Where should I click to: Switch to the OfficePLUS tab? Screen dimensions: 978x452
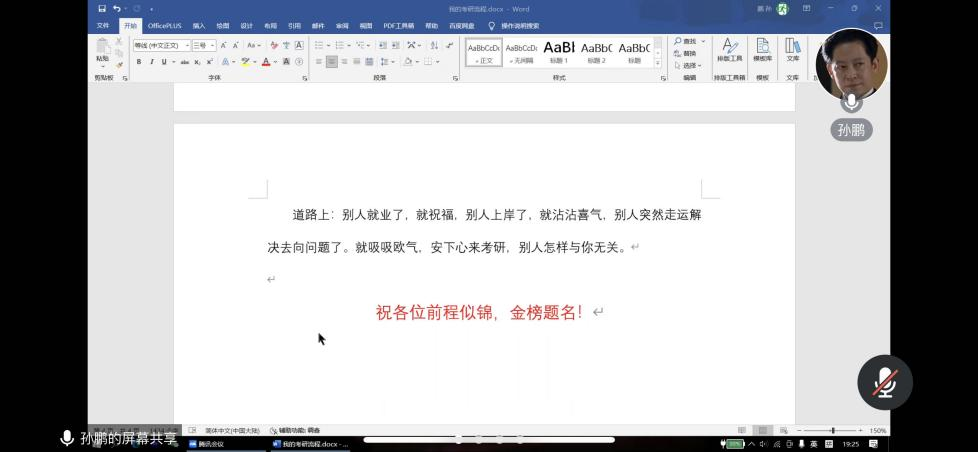tap(165, 26)
